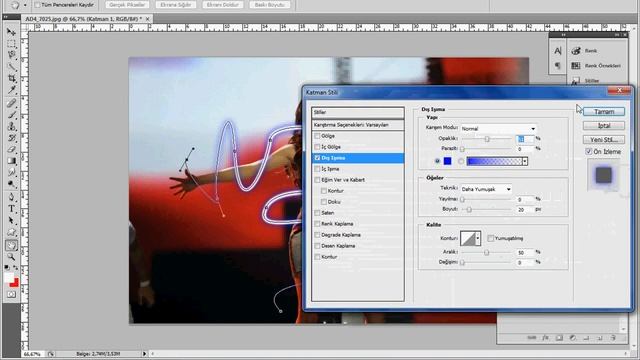Select the Custom Shape tool
Image resolution: width=640 pixels, height=360 pixels.
click(x=11, y=232)
